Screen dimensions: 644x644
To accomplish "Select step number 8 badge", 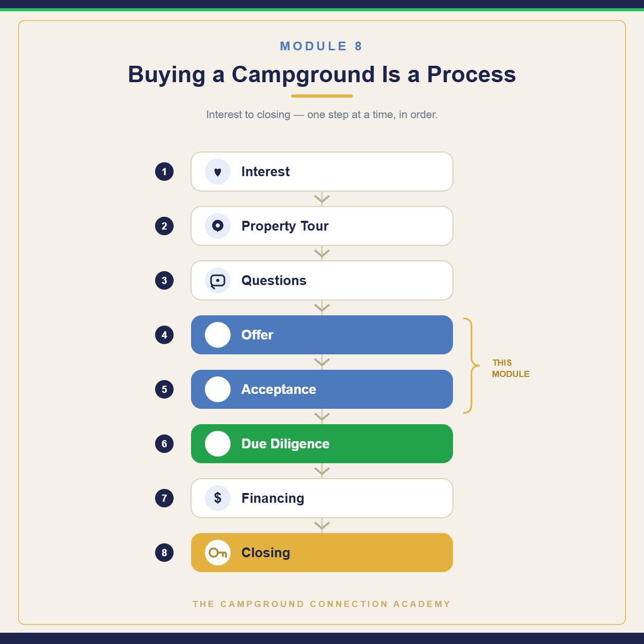I will click(x=164, y=553).
